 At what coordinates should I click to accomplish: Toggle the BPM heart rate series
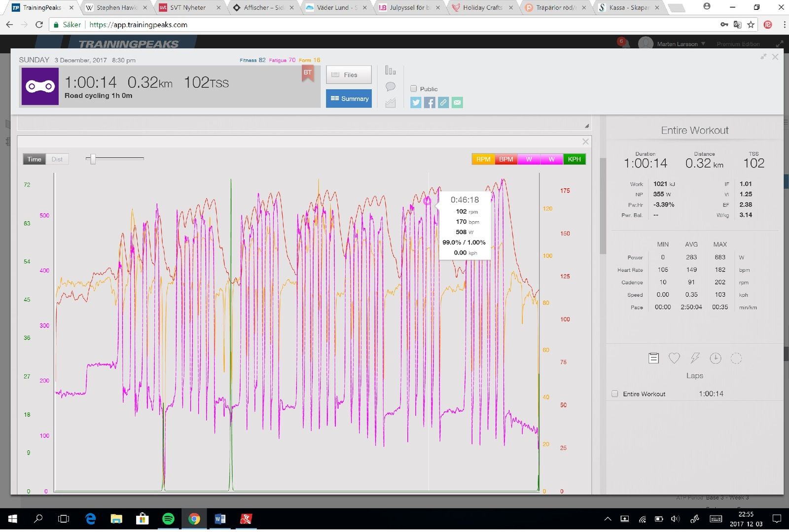[x=506, y=159]
